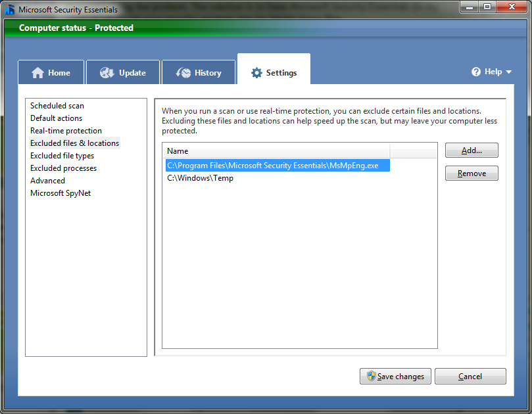Screen dimensions: 532x414
Task: Select Default actions in the sidebar
Action: click(x=57, y=118)
